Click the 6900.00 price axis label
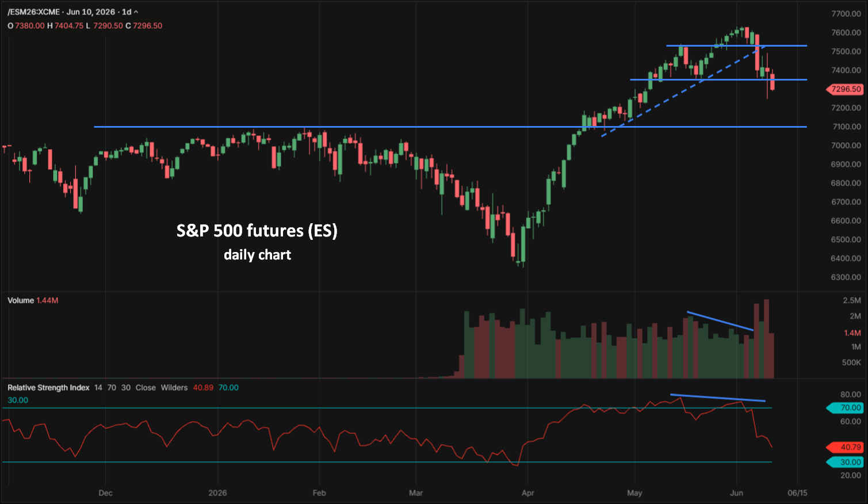 (x=846, y=165)
